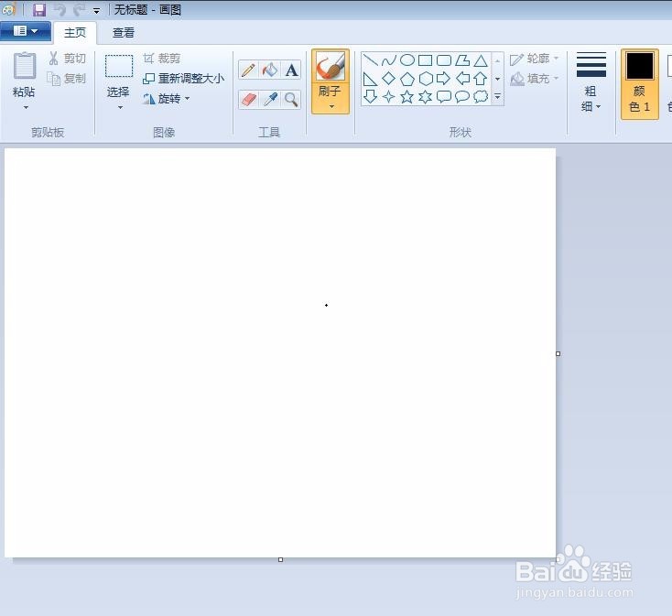Choose the six-point star shape
Screen dimensions: 672x616
coord(425,97)
